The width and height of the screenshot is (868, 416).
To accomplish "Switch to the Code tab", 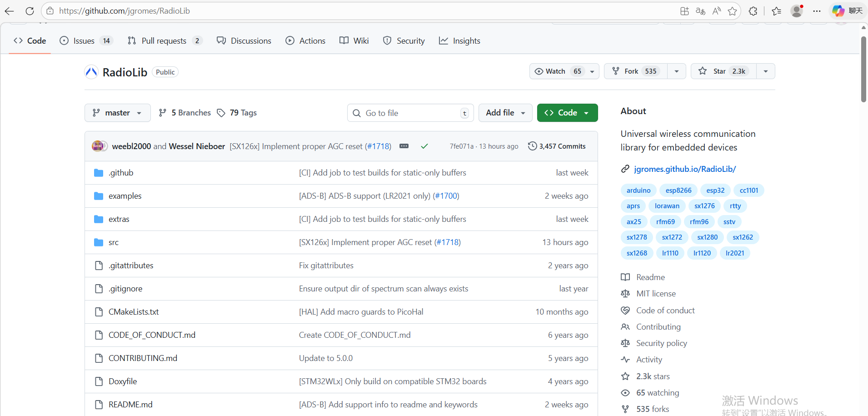I will pos(30,41).
